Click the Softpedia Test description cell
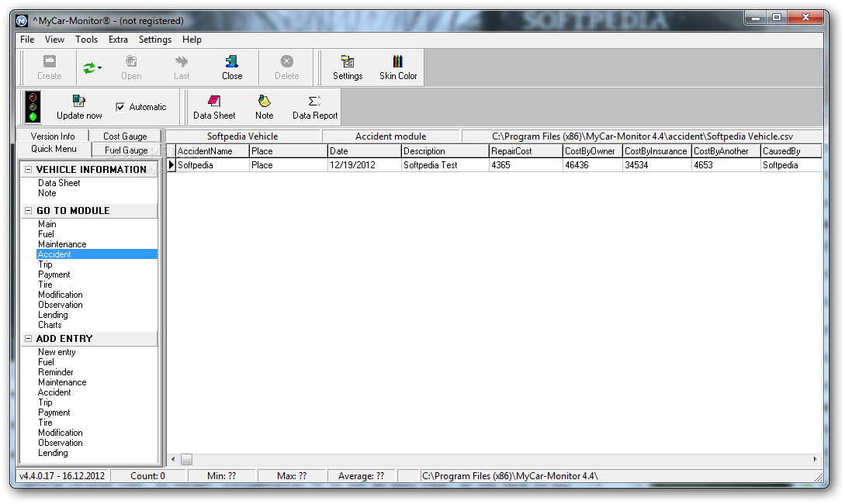Image resolution: width=845 pixels, height=504 pixels. (445, 165)
